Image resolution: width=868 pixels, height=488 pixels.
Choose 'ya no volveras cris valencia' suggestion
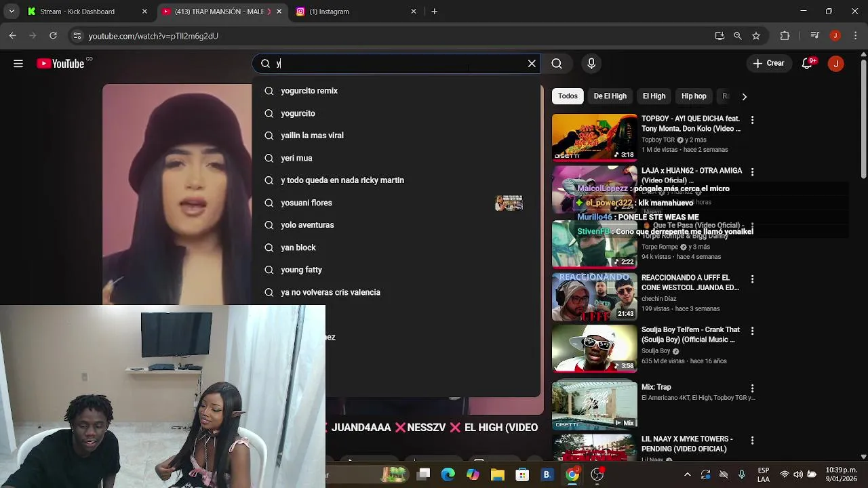(397, 292)
